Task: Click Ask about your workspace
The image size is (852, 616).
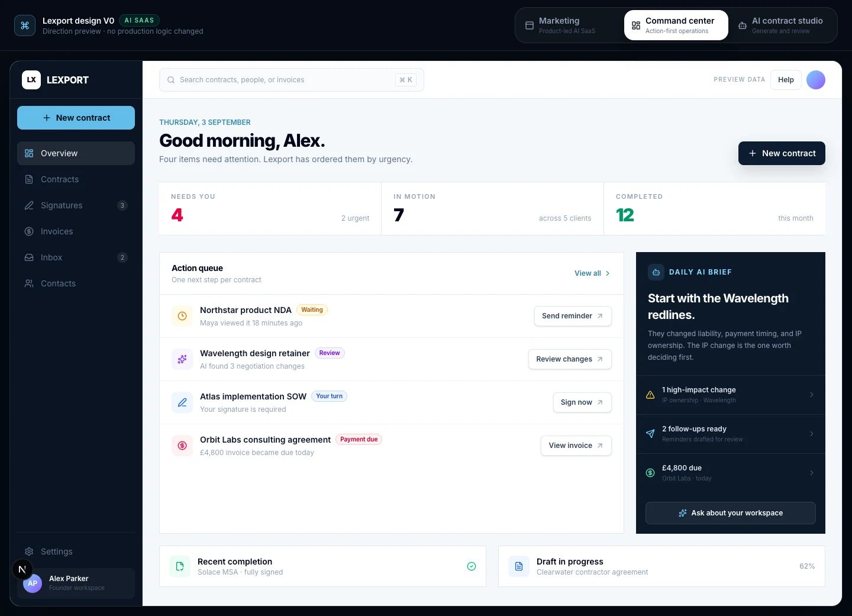Action: tap(731, 513)
